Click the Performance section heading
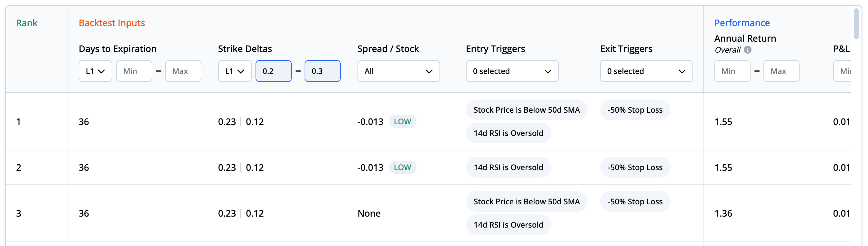Screen dimensions: 868x246 pos(742,23)
